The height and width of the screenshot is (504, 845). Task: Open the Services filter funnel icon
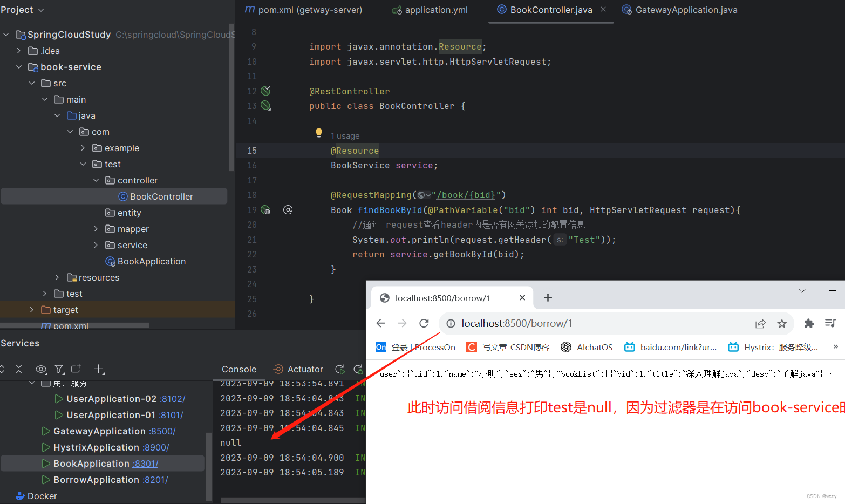[59, 369]
